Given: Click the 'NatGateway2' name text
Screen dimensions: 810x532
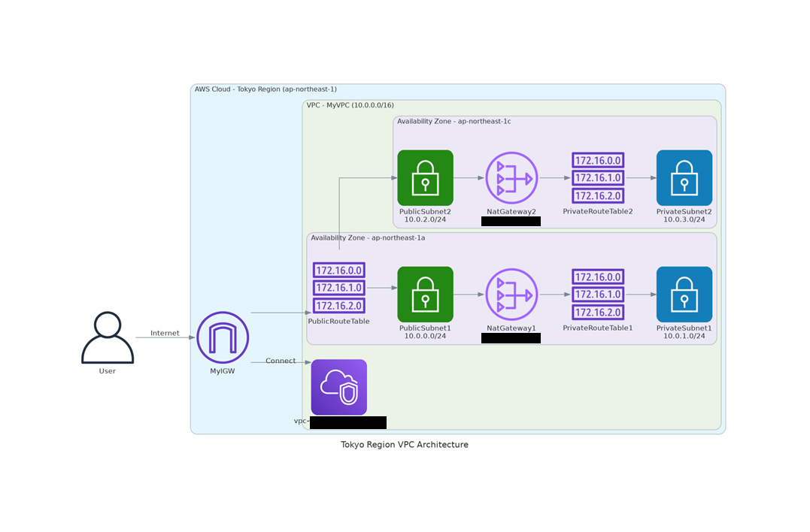Looking at the screenshot, I should (511, 212).
